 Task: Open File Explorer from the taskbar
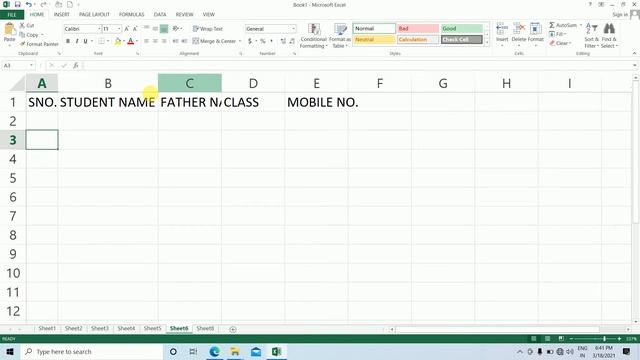(235, 351)
